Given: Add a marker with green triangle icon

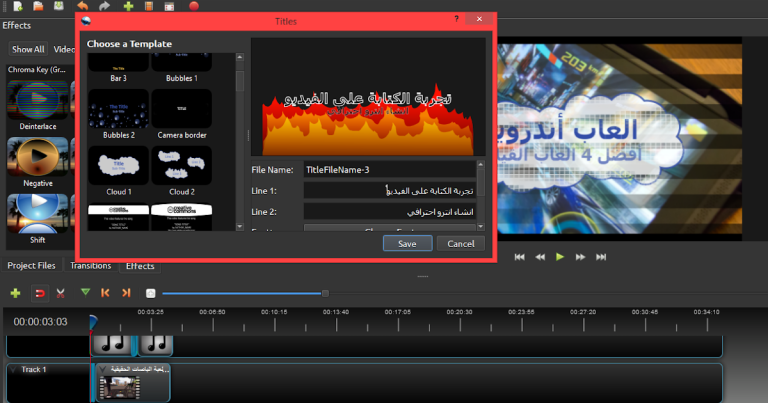Looking at the screenshot, I should point(85,292).
